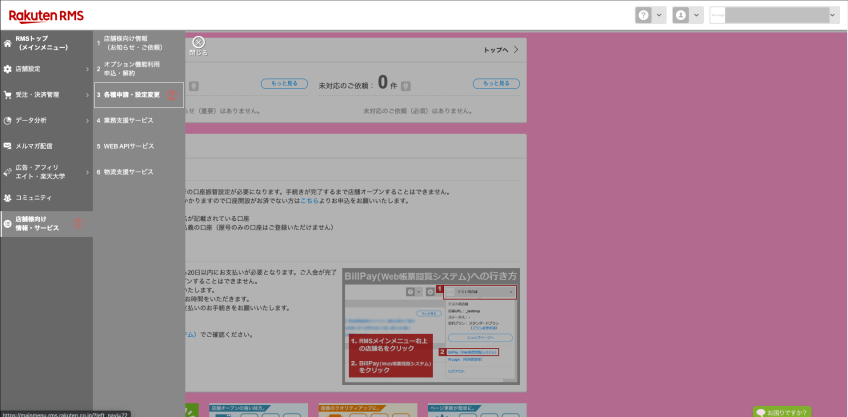Viewport: 848px width, 417px height.
Task: Click the Rakuten RMS logo
Action: [x=47, y=15]
